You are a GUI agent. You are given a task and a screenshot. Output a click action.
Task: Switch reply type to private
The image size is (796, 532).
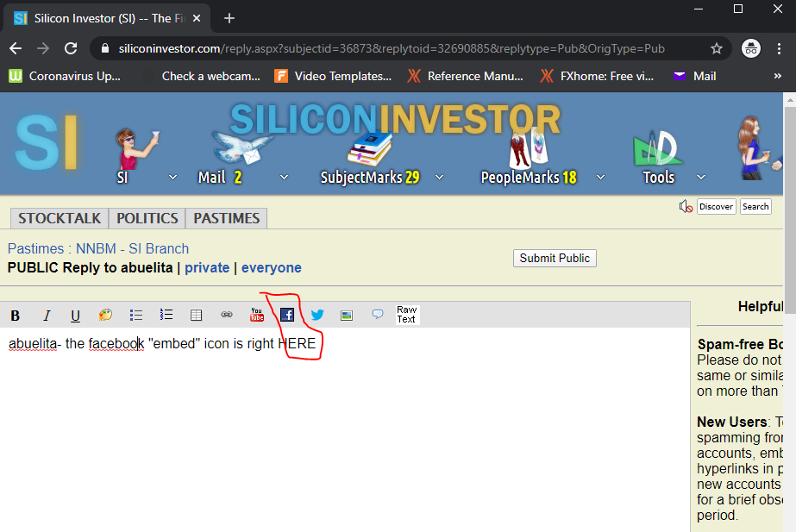click(207, 267)
